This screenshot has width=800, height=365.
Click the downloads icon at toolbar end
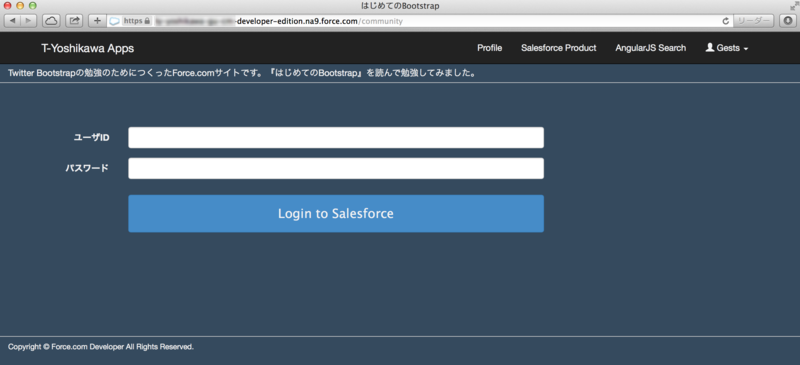click(788, 21)
